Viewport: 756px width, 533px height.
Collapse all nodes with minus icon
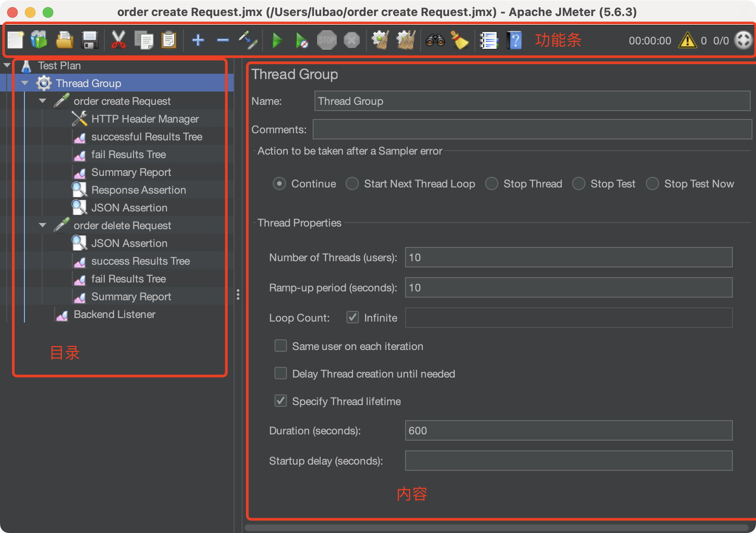[223, 40]
